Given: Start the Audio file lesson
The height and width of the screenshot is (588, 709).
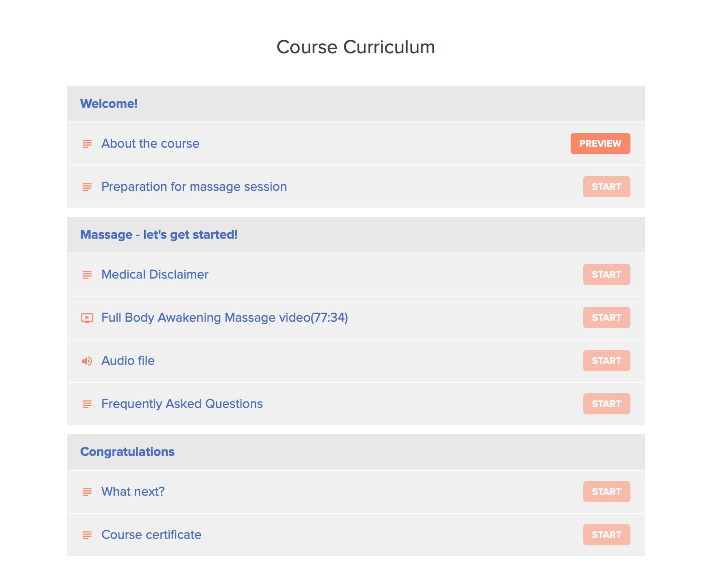Looking at the screenshot, I should pyautogui.click(x=606, y=361).
